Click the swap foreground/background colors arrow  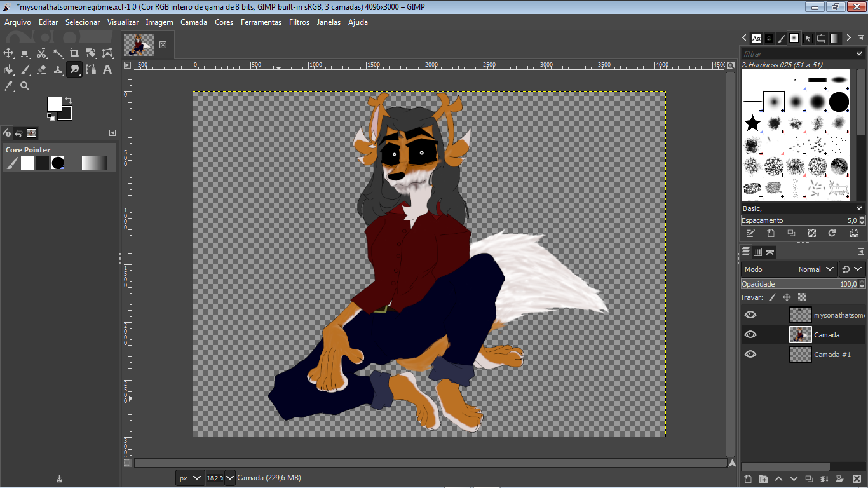(69, 100)
